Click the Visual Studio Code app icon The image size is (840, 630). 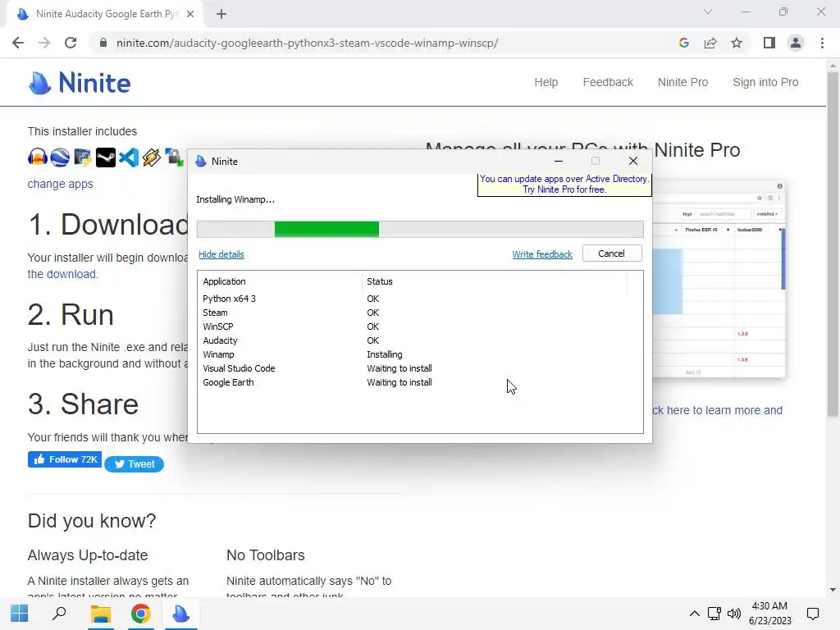pos(129,157)
